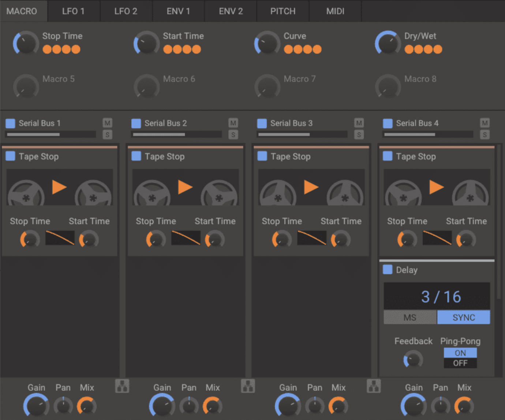Click the Delay Feedback knob
This screenshot has width=505, height=420.
pyautogui.click(x=413, y=359)
